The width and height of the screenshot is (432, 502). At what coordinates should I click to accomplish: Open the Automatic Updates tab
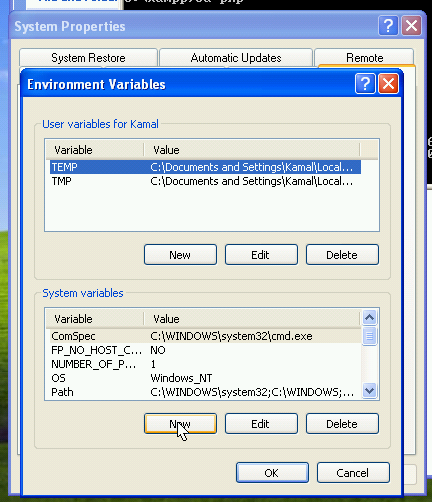click(236, 58)
